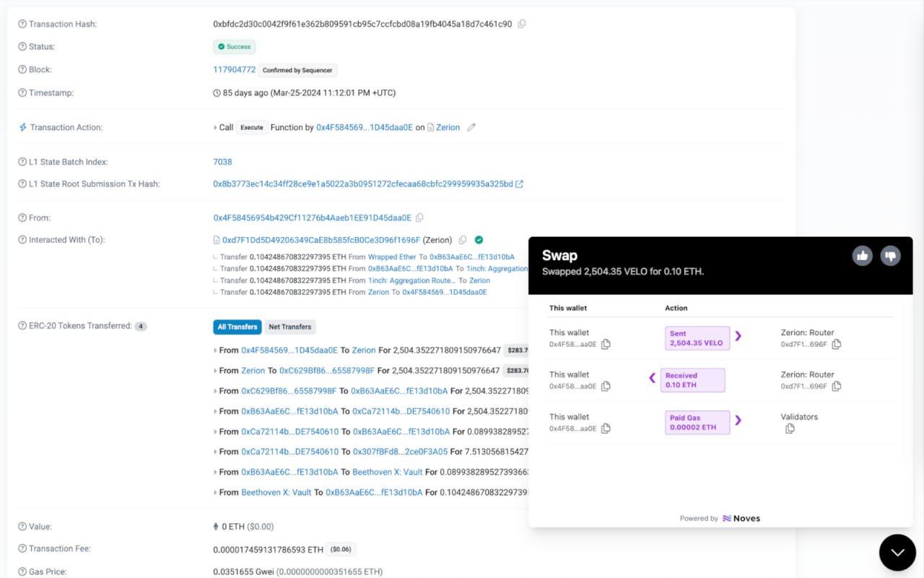Click the chevron next to Sent 2,504.35 VELO
924x578 pixels.
pos(738,337)
